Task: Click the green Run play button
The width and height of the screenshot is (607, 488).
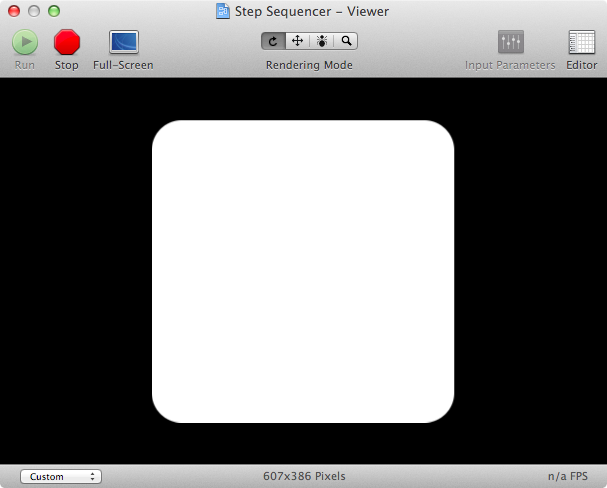Action: (25, 42)
